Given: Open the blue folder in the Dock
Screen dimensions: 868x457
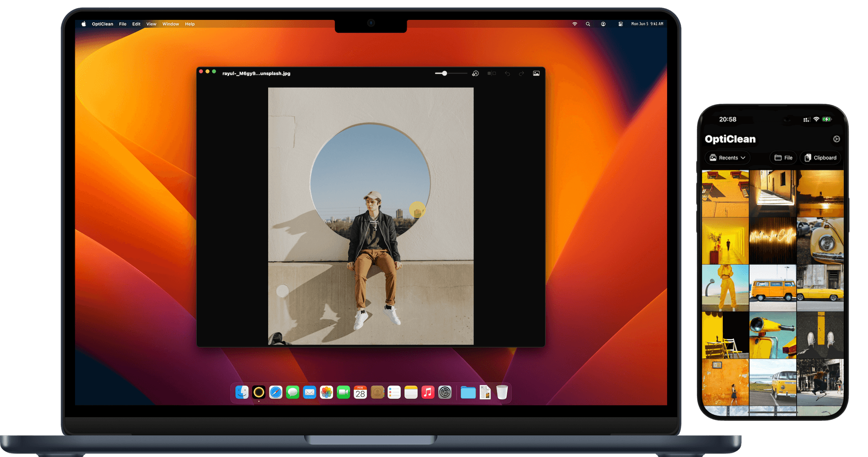Looking at the screenshot, I should click(x=468, y=392).
